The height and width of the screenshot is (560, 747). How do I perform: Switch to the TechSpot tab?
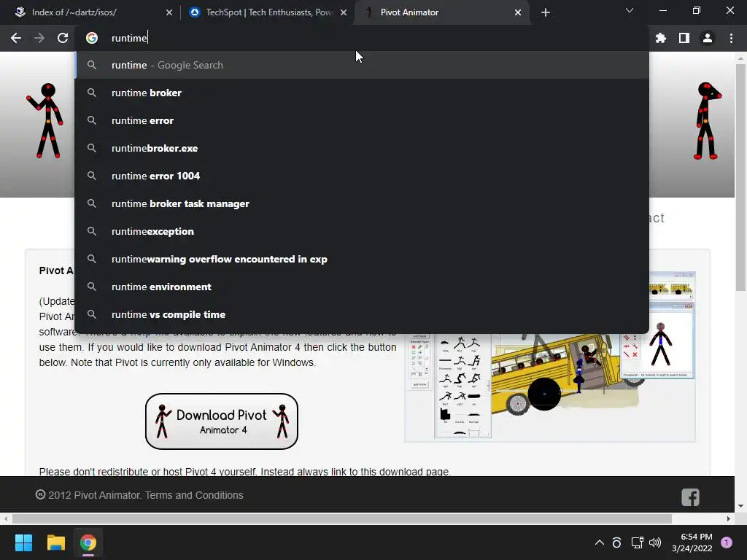pos(267,12)
